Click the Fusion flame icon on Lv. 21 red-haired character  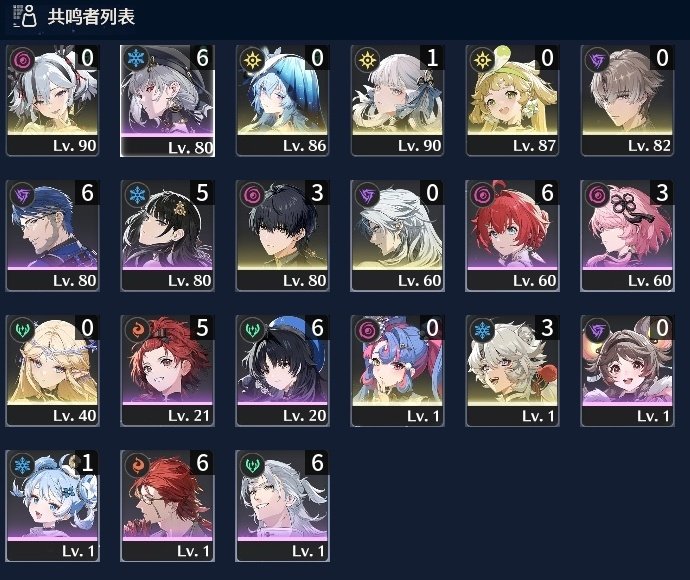(x=137, y=330)
